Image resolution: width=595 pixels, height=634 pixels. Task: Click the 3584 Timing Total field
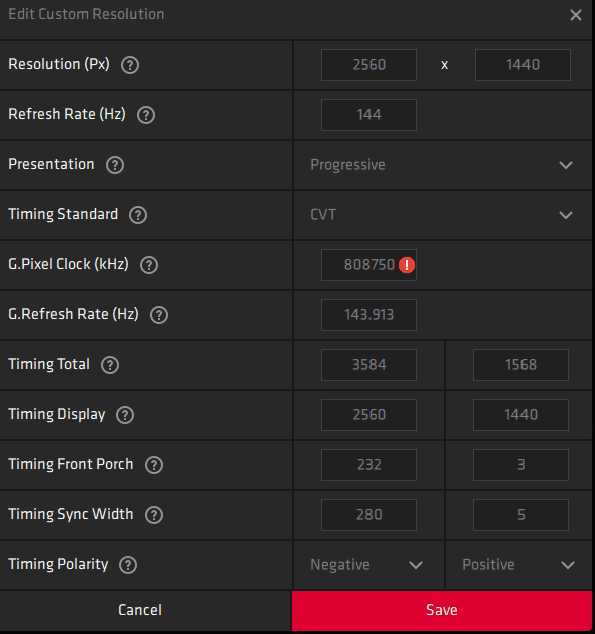[369, 365]
